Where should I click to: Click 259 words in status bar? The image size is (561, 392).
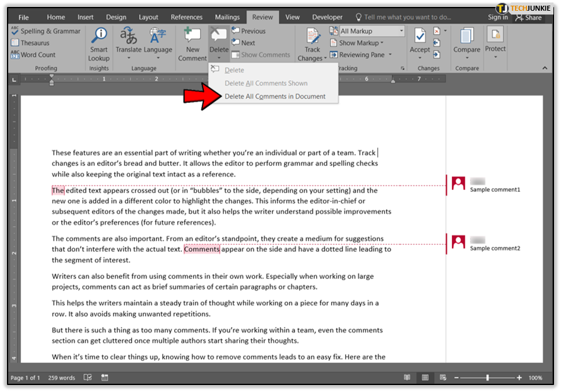pyautogui.click(x=62, y=377)
